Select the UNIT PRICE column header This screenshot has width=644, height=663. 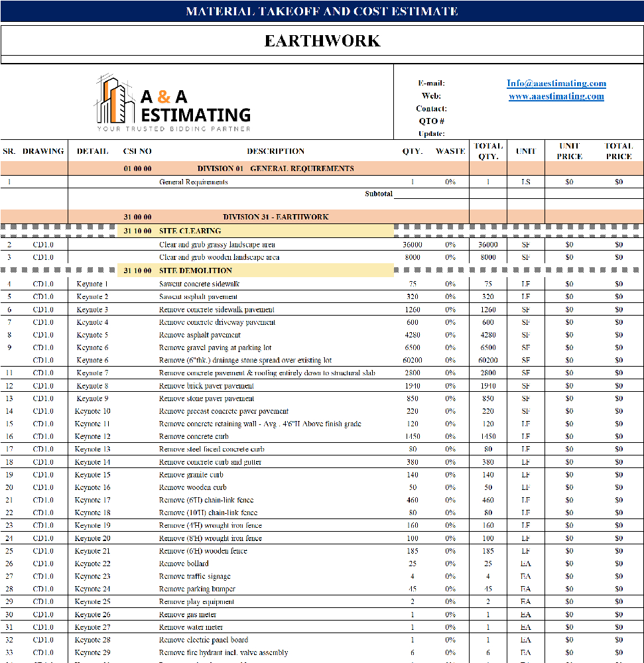(x=569, y=151)
